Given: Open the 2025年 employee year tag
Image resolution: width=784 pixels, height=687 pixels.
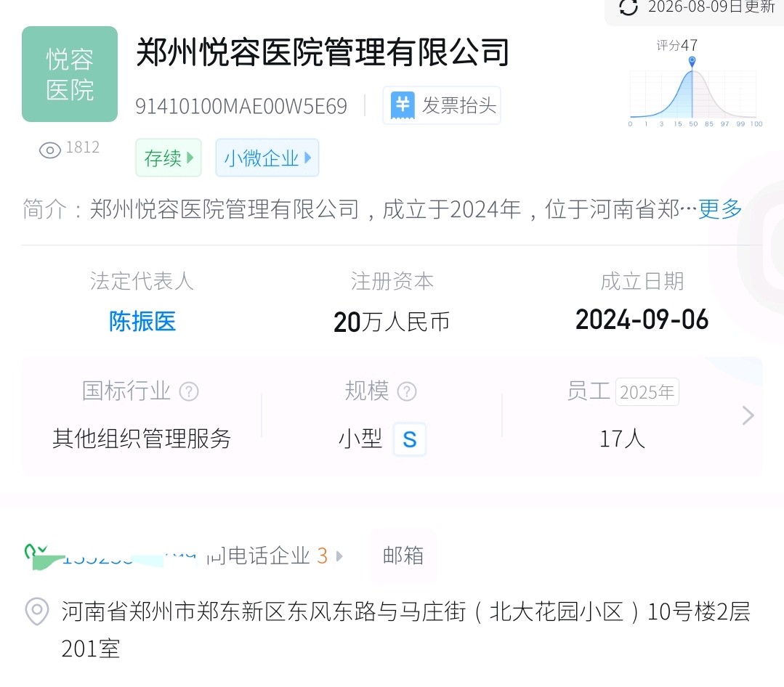Looking at the screenshot, I should 647,391.
